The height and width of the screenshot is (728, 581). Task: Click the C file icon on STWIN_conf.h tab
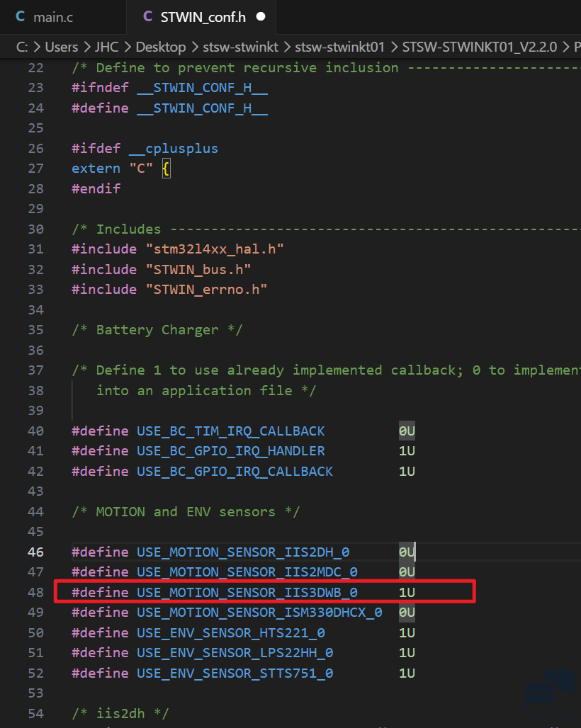click(147, 16)
